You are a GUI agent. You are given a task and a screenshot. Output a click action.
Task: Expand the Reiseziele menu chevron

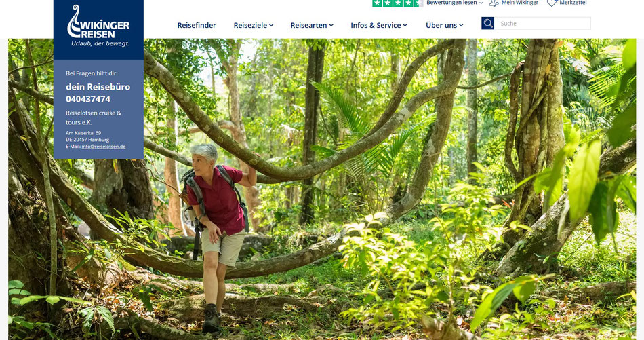(x=271, y=26)
